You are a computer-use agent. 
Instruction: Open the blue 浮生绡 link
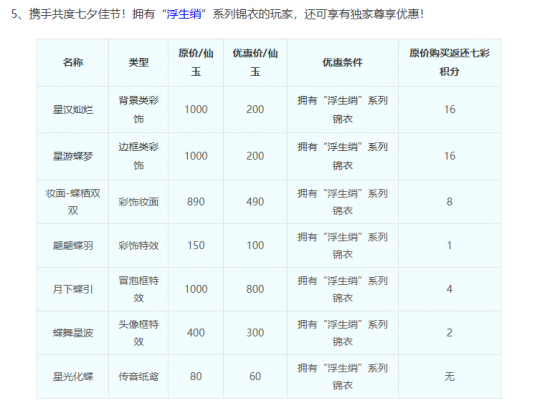[x=184, y=14]
